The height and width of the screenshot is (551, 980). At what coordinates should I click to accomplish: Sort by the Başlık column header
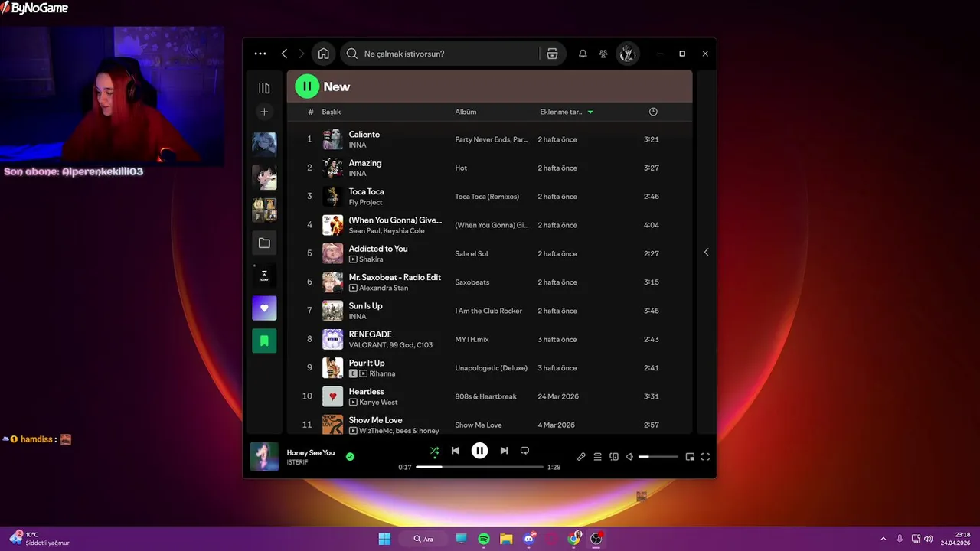click(331, 112)
